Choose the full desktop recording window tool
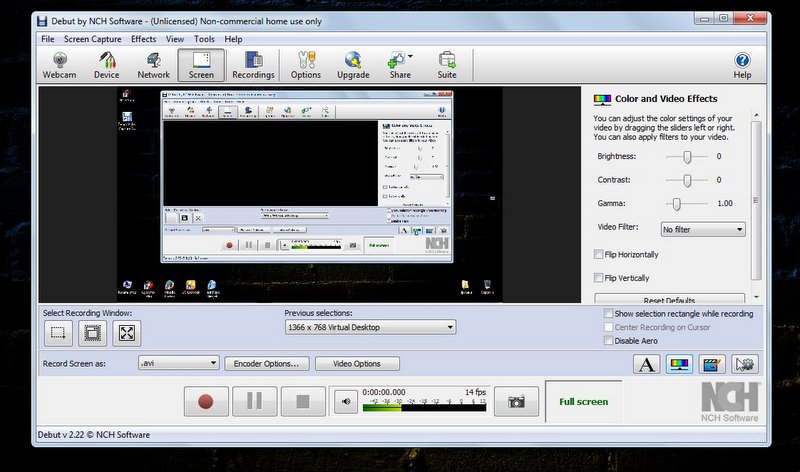Viewport: 800px width, 472px height. [127, 333]
